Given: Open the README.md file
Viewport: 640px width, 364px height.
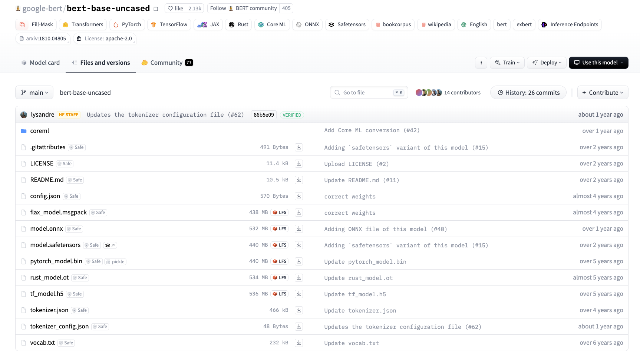Looking at the screenshot, I should (47, 180).
